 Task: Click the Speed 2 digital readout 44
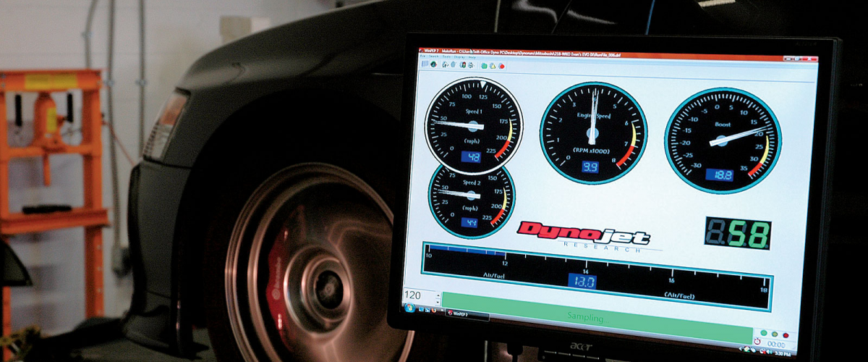(x=471, y=222)
